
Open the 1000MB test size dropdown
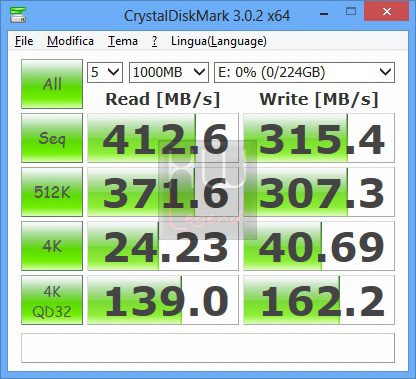pyautogui.click(x=169, y=72)
